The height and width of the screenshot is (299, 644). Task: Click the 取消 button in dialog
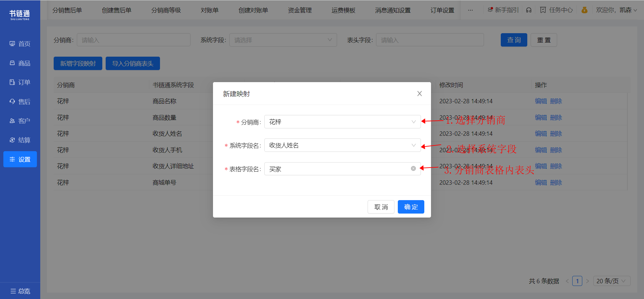tap(381, 207)
